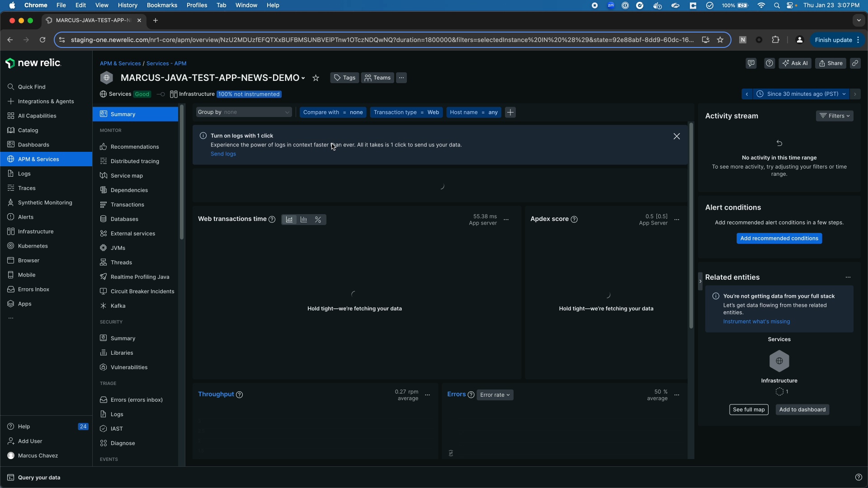Open the Error rate dropdown
Screen dimensions: 868x488
495,395
